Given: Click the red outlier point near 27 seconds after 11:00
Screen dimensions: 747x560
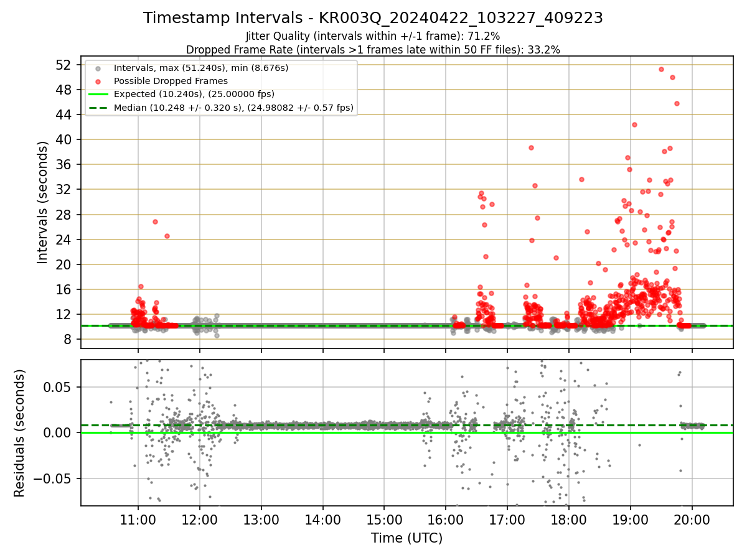Looking at the screenshot, I should pos(155,222).
